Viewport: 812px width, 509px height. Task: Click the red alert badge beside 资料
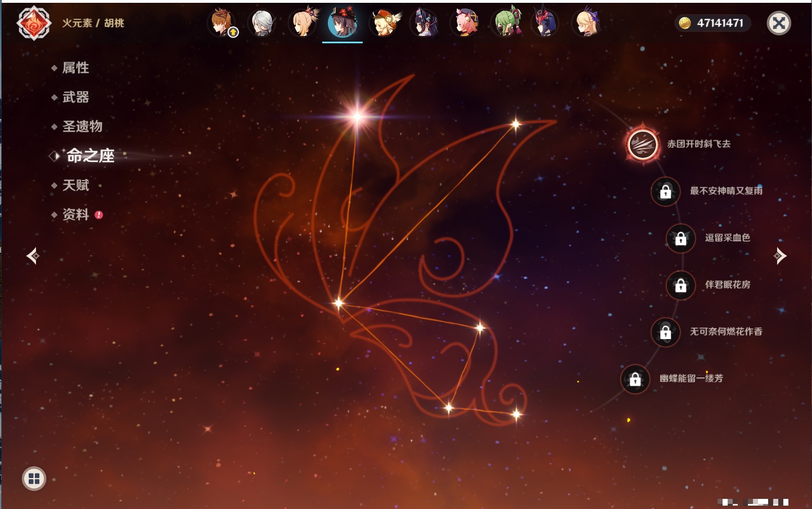pyautogui.click(x=99, y=215)
